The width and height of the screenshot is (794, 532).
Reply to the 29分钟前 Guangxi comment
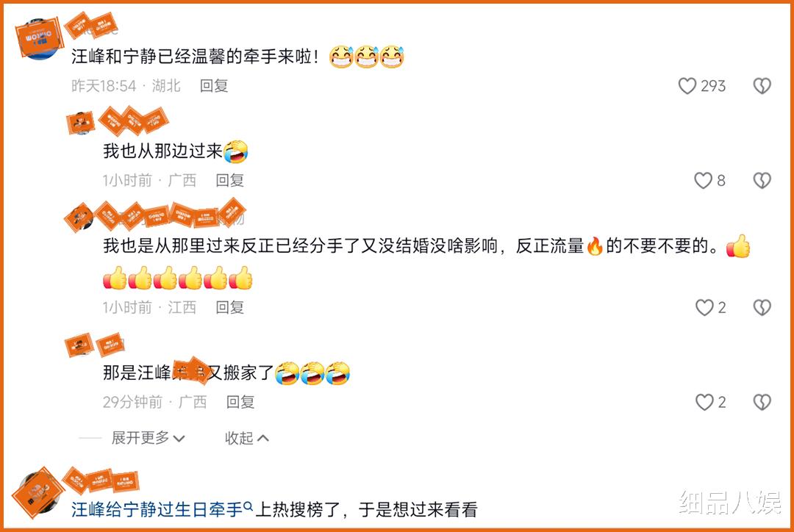(240, 402)
